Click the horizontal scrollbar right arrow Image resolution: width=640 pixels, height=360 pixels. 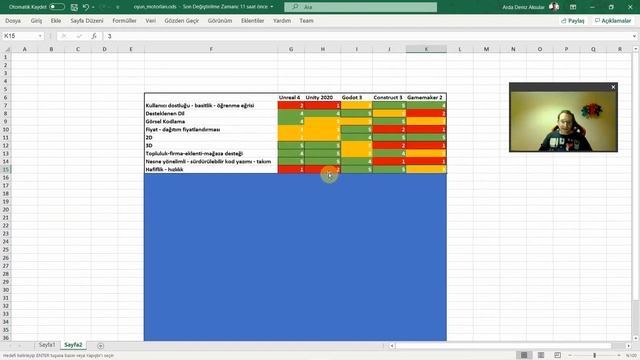pos(629,346)
